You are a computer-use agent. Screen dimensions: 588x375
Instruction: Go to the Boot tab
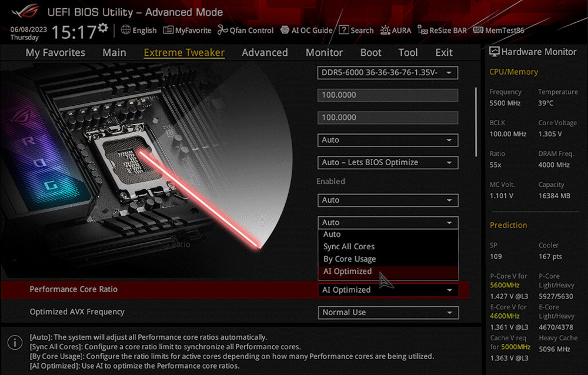pyautogui.click(x=370, y=52)
